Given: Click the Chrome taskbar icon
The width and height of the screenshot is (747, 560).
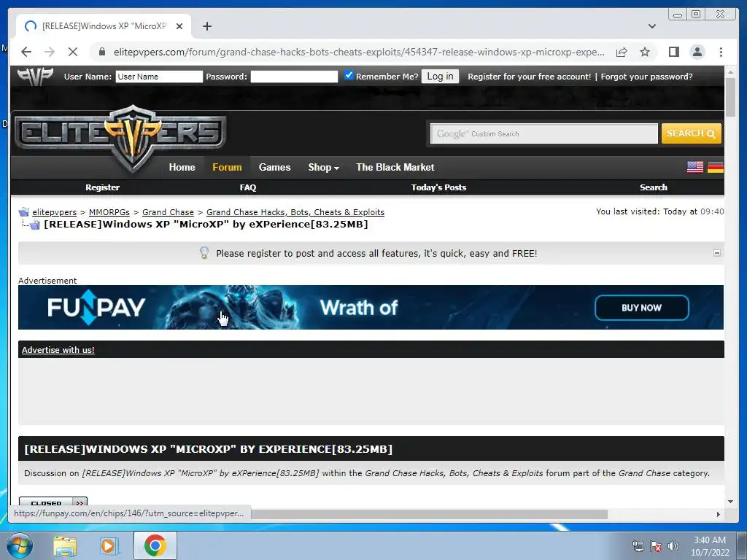Looking at the screenshot, I should pos(155,545).
